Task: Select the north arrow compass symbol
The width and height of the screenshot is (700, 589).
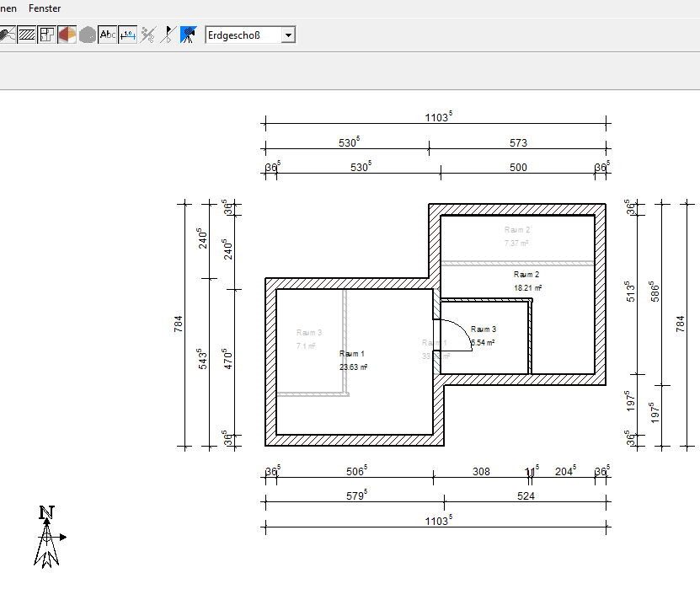Action: (x=49, y=536)
